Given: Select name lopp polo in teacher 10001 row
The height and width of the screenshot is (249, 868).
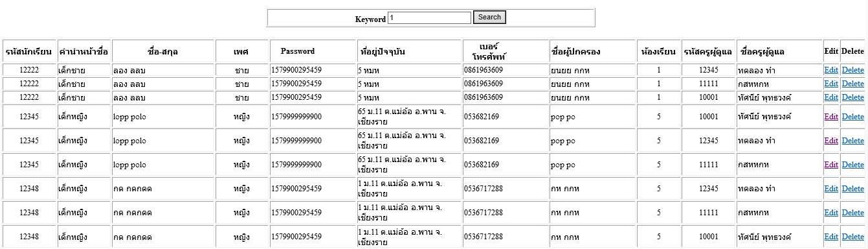Looking at the screenshot, I should (x=130, y=117).
